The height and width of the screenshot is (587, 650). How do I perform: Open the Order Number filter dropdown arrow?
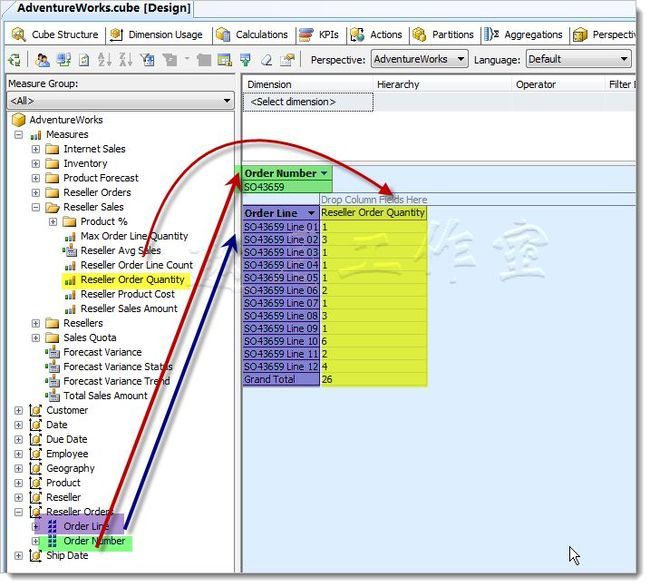point(324,173)
